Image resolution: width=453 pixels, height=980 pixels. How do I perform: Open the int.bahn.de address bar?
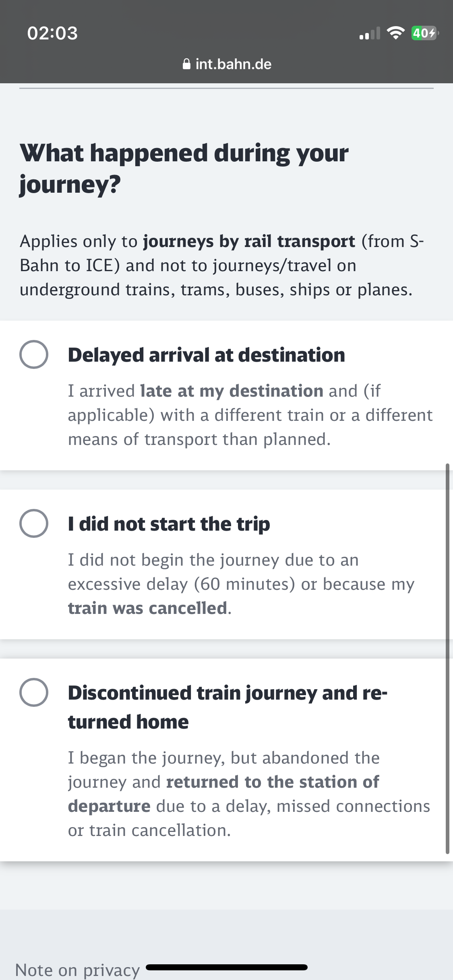(227, 64)
